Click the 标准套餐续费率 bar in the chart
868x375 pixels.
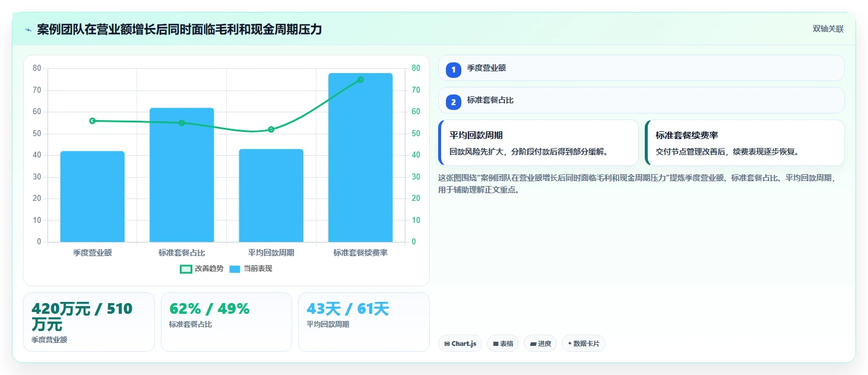pos(360,157)
